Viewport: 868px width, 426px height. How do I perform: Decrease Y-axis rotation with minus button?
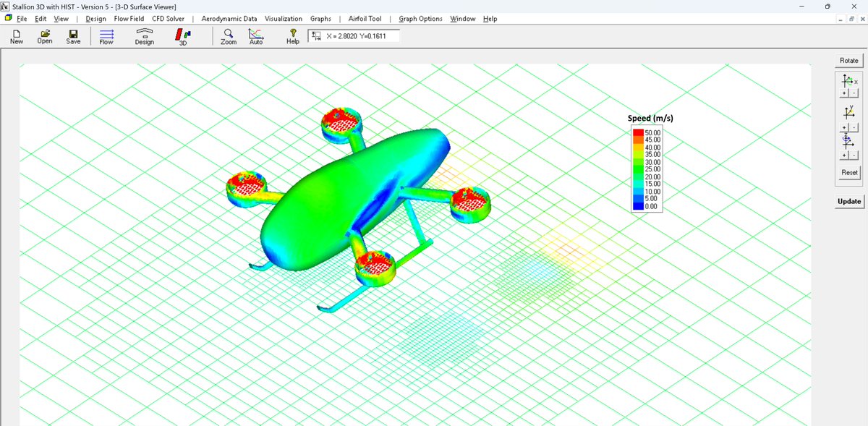pyautogui.click(x=854, y=127)
